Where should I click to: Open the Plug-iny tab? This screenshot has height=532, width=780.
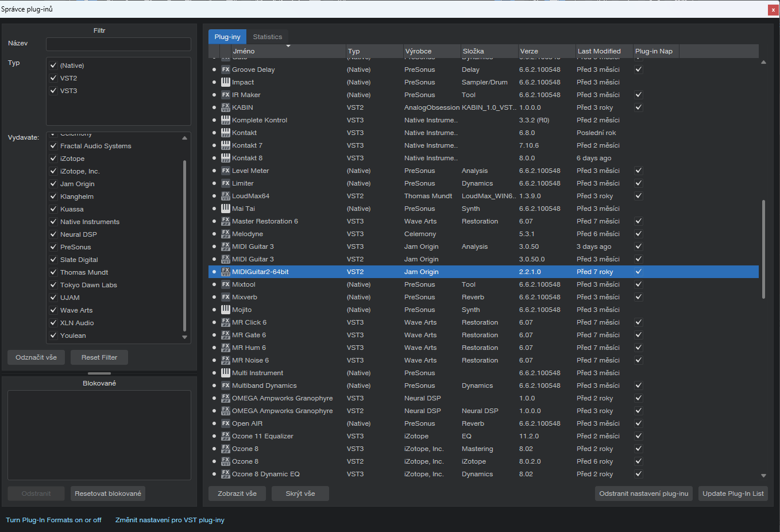point(227,37)
